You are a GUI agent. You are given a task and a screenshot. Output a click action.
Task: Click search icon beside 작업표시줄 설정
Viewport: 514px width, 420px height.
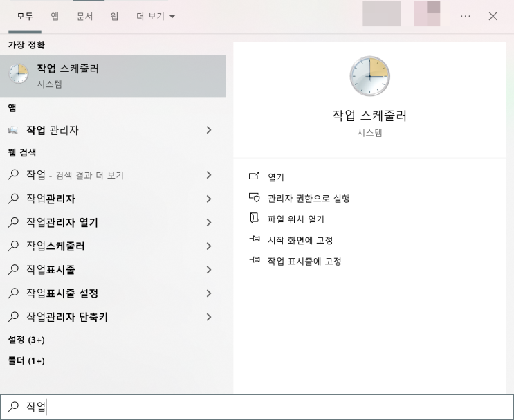point(12,293)
